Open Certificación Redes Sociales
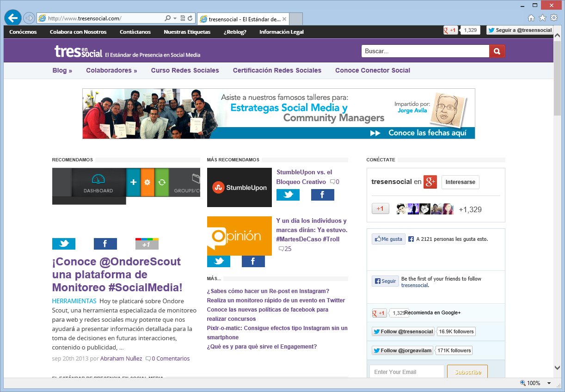Viewport: 565px width, 392px height. coord(277,70)
